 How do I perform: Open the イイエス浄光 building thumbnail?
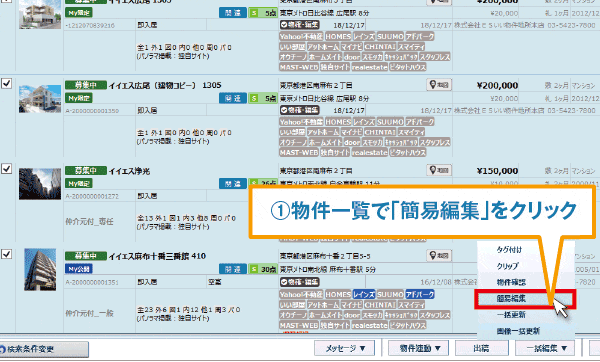coord(40,184)
